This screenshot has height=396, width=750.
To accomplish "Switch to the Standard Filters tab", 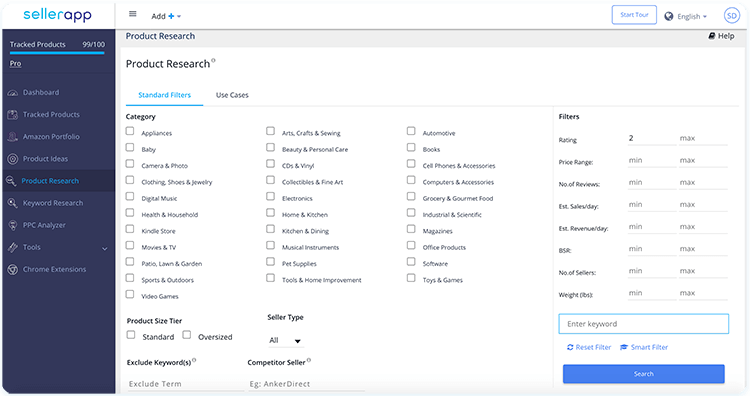I will click(x=165, y=95).
